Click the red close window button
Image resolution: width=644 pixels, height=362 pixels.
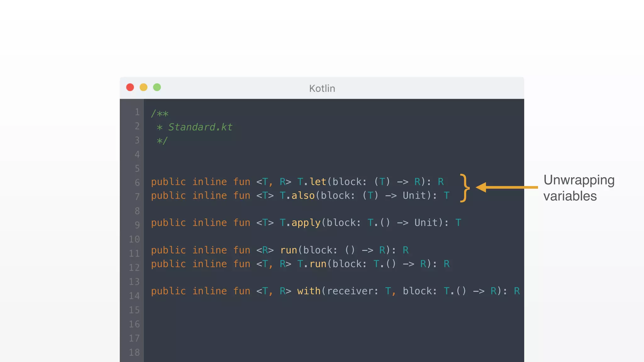point(130,87)
